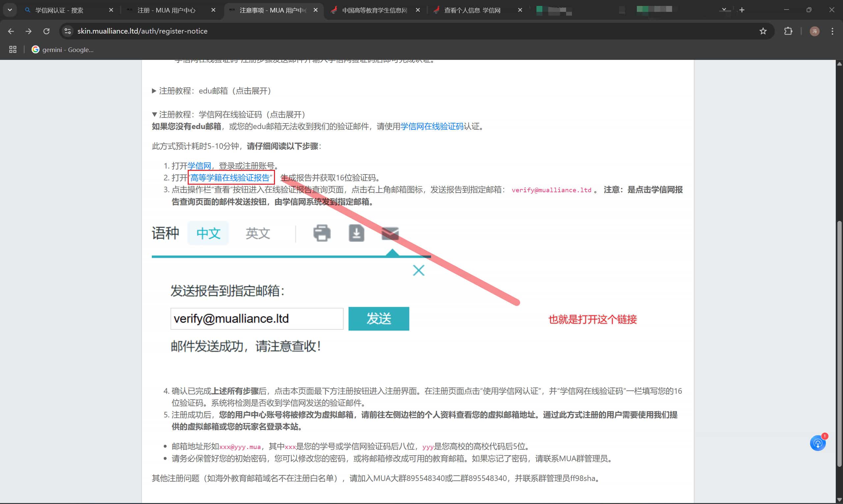Open the 高等学籍在线验证报告 link
The image size is (843, 504).
click(x=230, y=178)
